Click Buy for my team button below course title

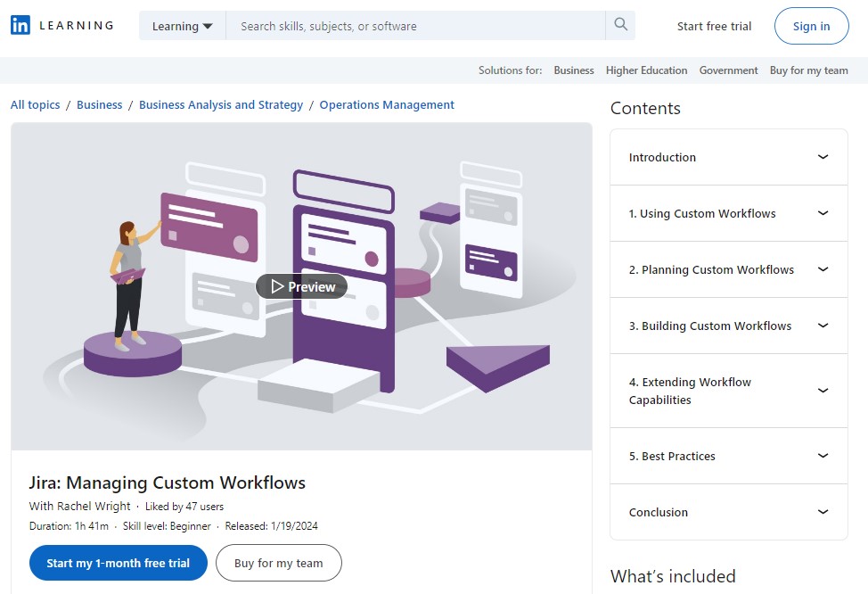pos(278,563)
